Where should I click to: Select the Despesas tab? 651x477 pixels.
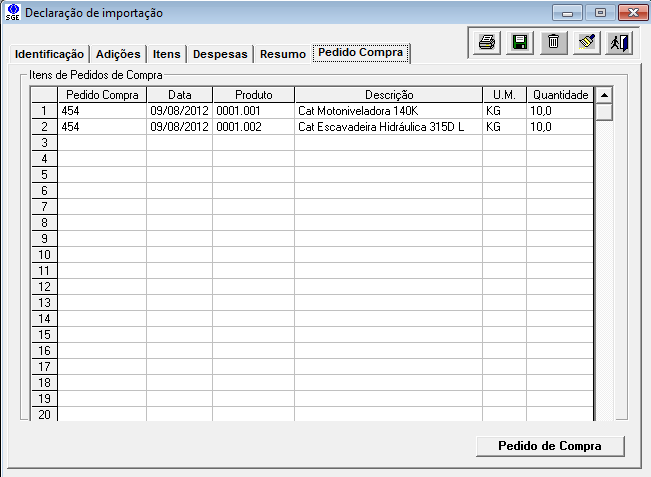(x=220, y=54)
